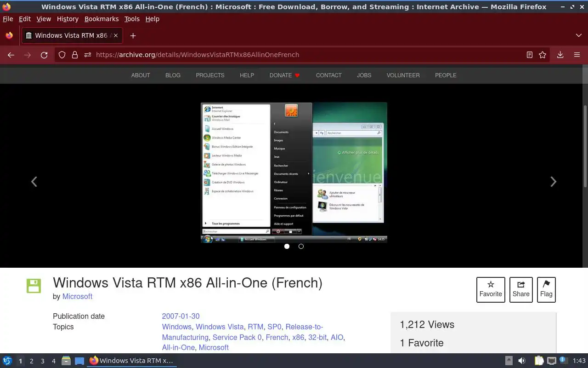The width and height of the screenshot is (588, 368).
Task: Open the PROJECTS link
Action: 210,75
